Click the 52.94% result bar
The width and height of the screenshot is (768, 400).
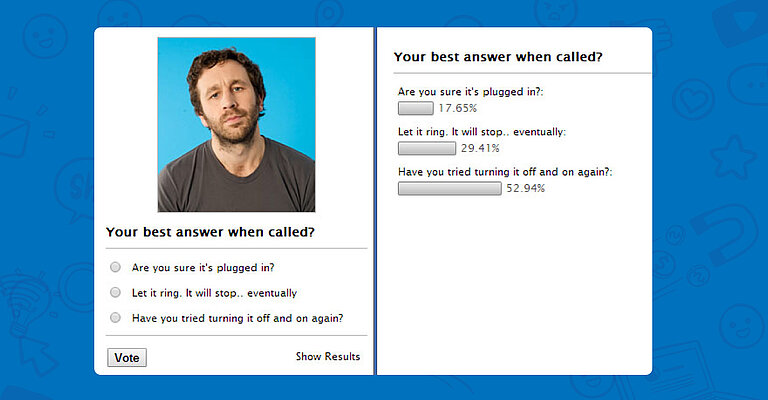(449, 188)
